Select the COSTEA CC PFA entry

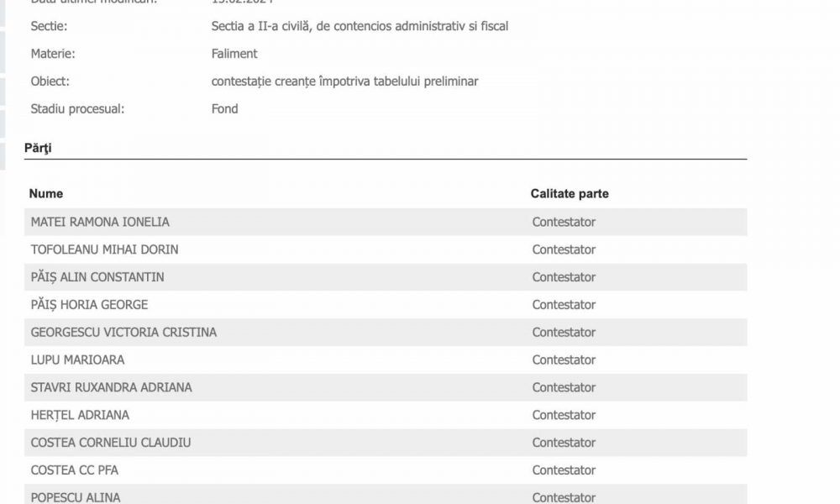point(74,470)
